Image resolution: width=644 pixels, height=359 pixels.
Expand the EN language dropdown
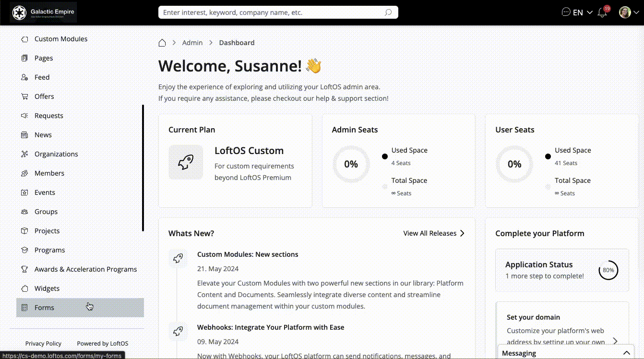pos(583,12)
